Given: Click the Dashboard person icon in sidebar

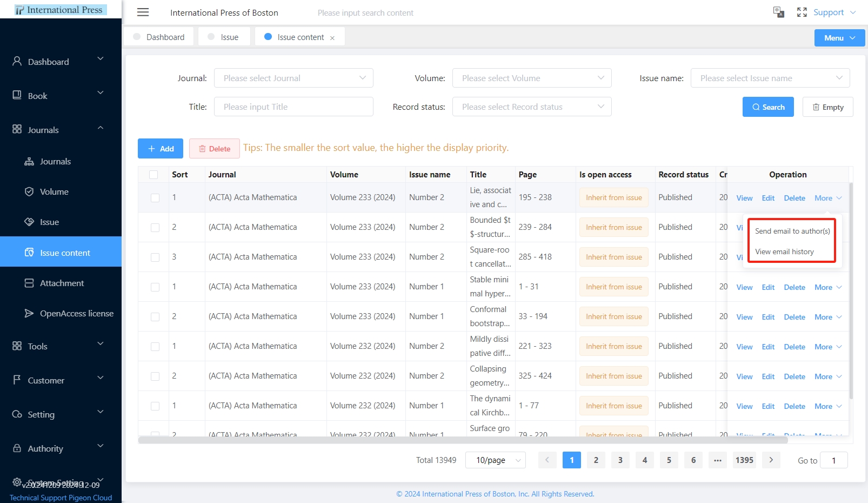Looking at the screenshot, I should [x=17, y=61].
